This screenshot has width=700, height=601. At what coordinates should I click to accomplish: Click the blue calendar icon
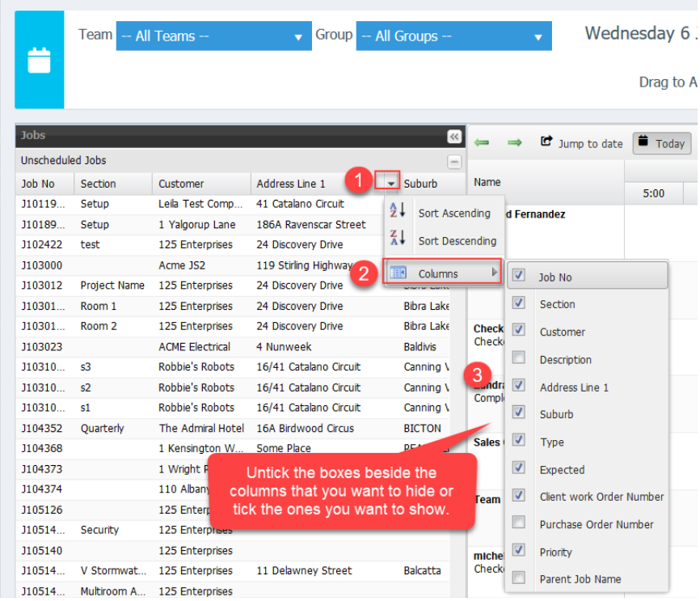point(39,61)
